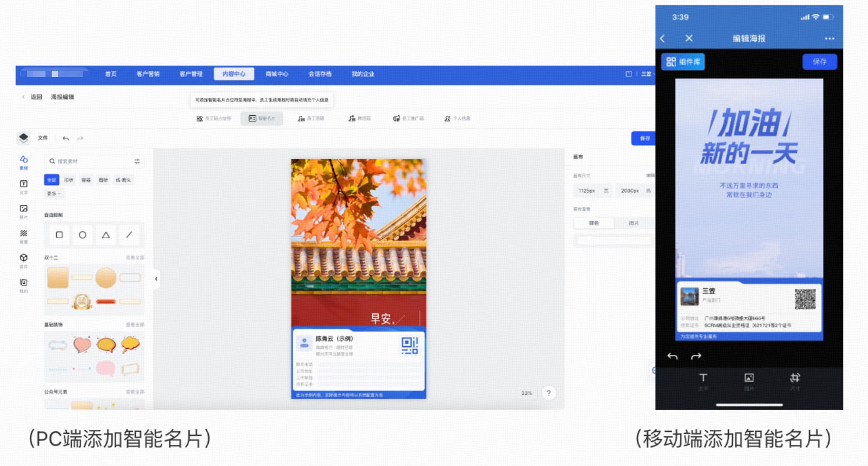Click the blue 保存 button in PC editor

644,138
